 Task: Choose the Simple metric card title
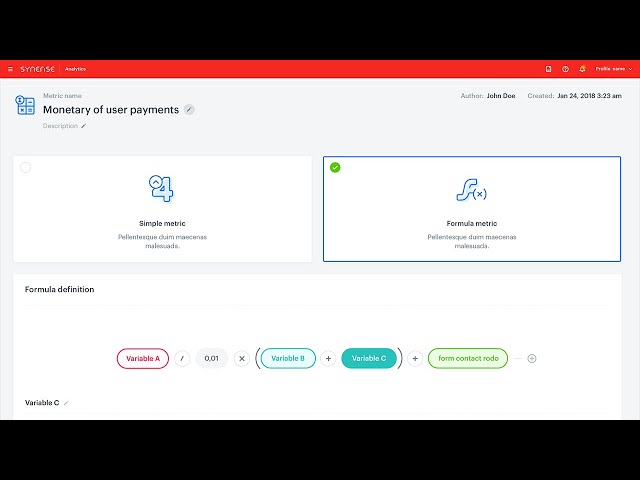click(x=162, y=223)
